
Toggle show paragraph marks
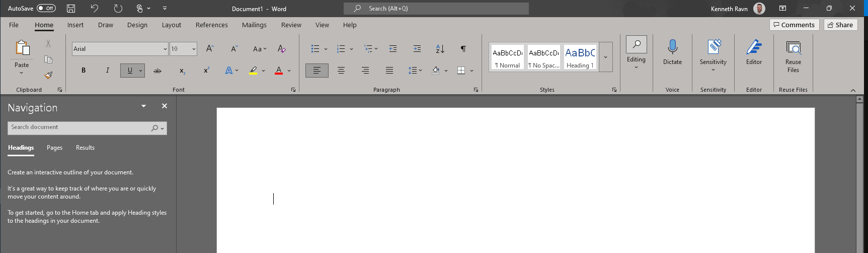pos(463,48)
